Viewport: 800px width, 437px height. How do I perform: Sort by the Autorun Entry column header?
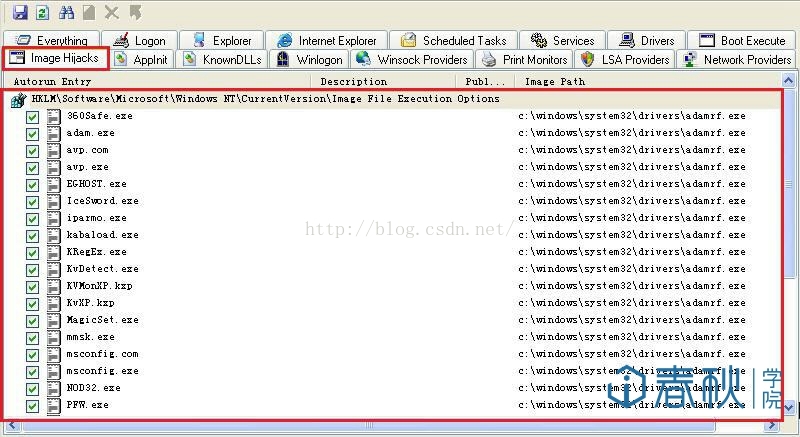[x=157, y=82]
